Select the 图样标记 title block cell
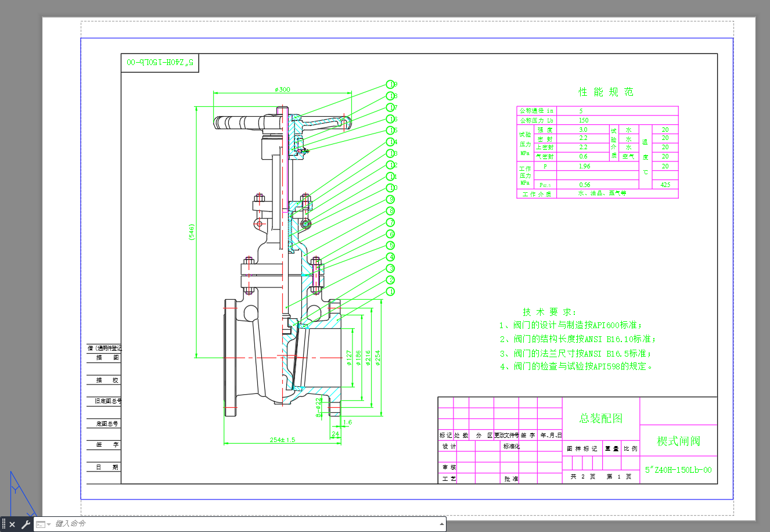This screenshot has width=770, height=532. 582,448
